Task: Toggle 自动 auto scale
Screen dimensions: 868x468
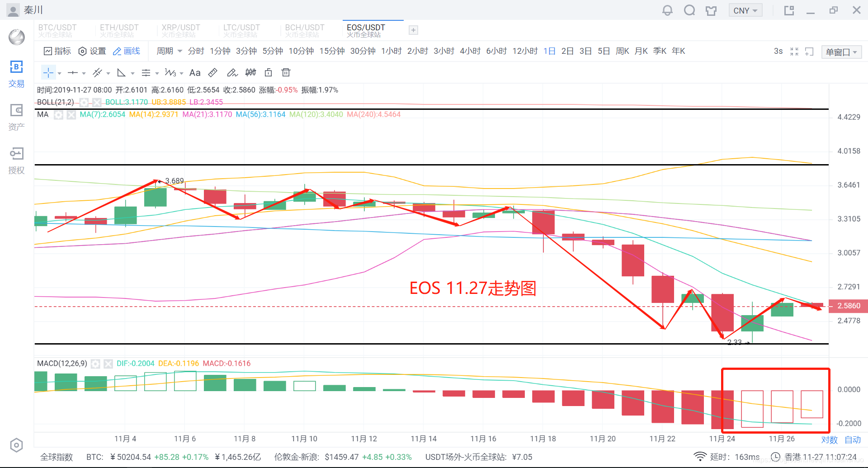Action: [853, 440]
